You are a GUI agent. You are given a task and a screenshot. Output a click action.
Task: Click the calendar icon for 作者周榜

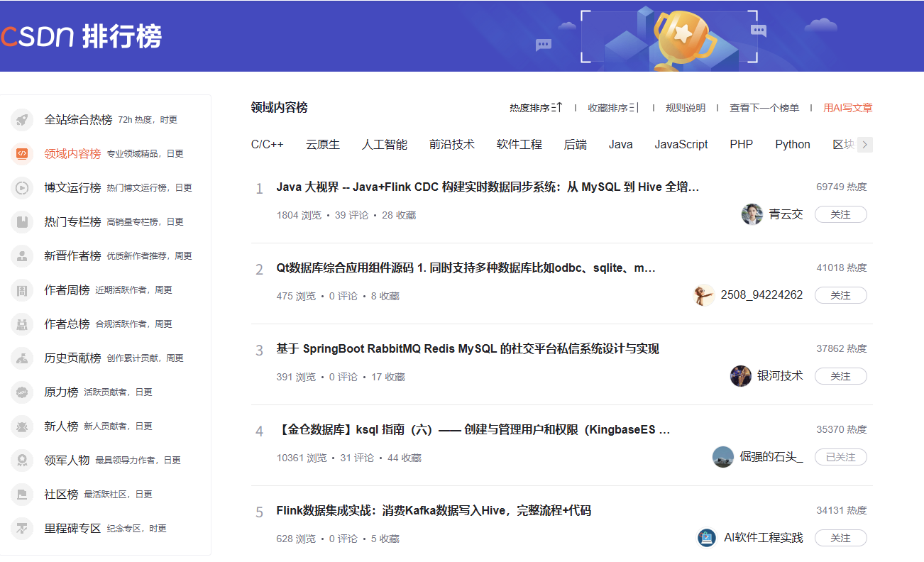(22, 290)
